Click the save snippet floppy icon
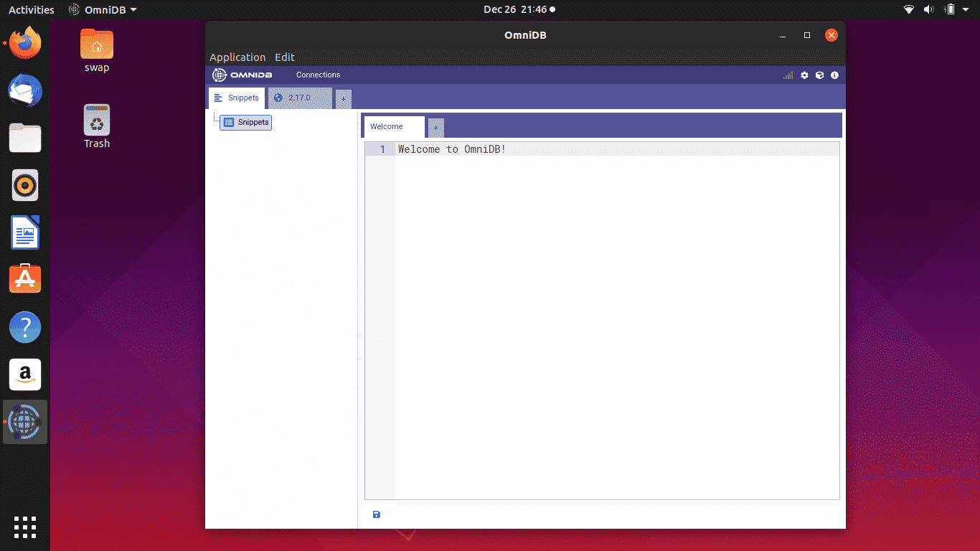The height and width of the screenshot is (551, 980). (x=377, y=514)
